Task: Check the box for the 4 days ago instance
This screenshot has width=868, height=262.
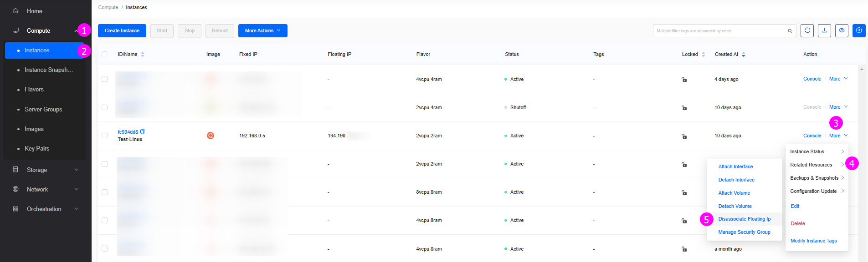Action: coord(104,79)
